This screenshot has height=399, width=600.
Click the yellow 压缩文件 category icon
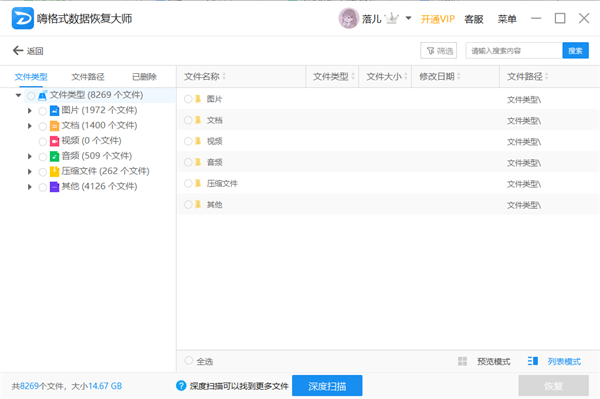(54, 171)
